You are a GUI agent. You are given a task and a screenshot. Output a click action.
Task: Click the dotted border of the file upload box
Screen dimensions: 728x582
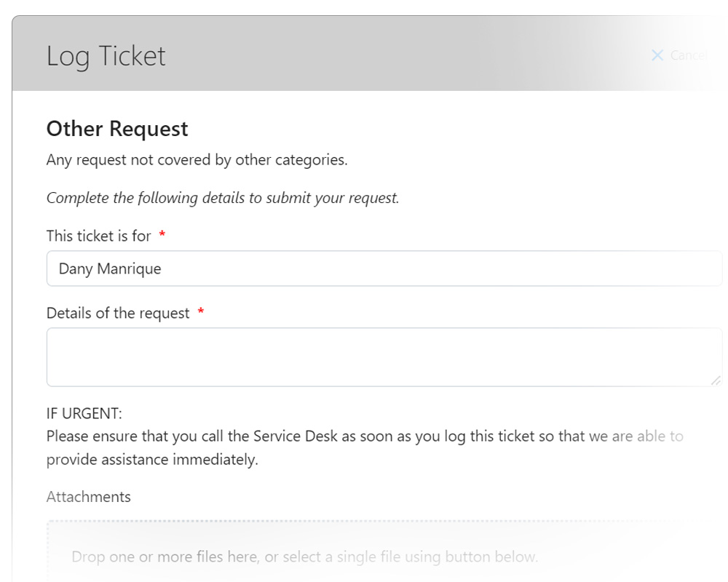364,520
